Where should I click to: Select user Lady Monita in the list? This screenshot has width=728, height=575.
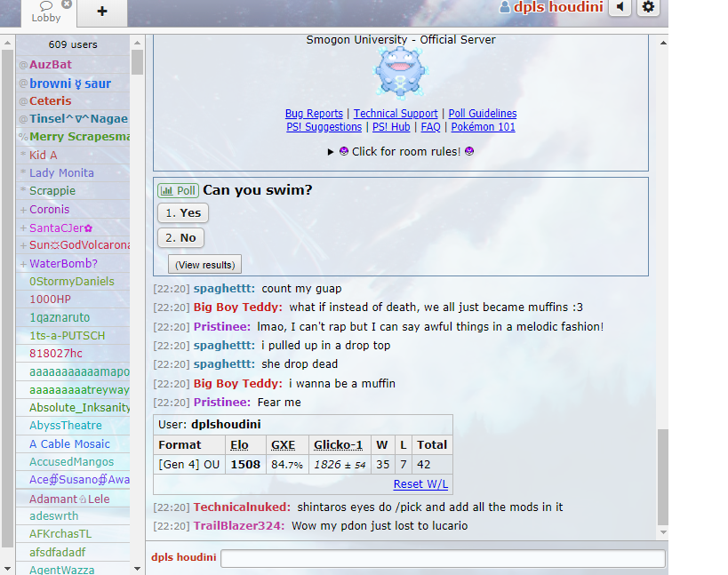pyautogui.click(x=73, y=173)
